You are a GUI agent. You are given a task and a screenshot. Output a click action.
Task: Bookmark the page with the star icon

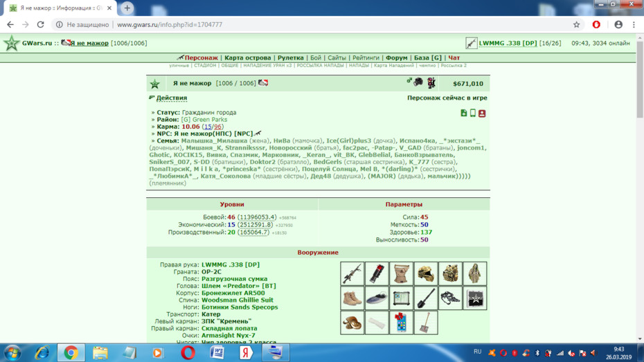(576, 25)
